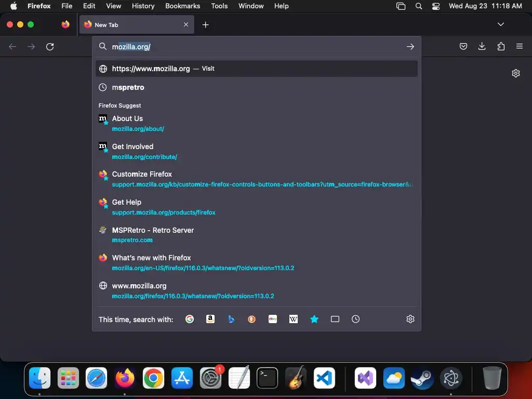The height and width of the screenshot is (399, 532).
Task: Open the Bookmarks menu
Action: pos(182,6)
